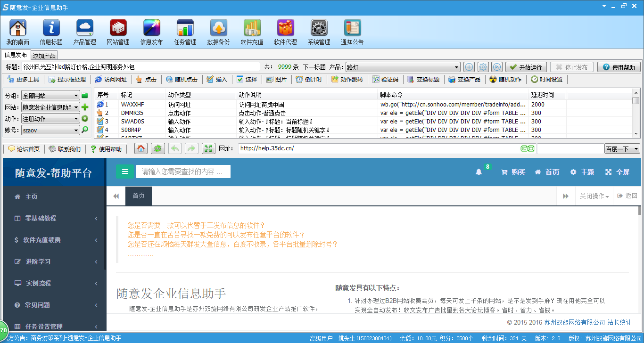Open the 信息发布 module in the top ribbon
This screenshot has height=343, width=644.
[x=151, y=31]
